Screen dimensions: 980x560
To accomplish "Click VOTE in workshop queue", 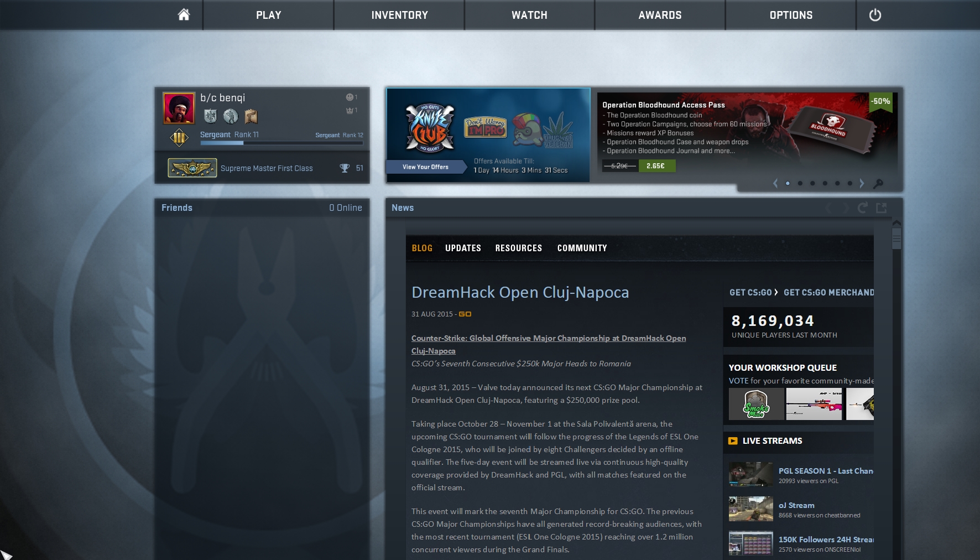I will pyautogui.click(x=738, y=381).
